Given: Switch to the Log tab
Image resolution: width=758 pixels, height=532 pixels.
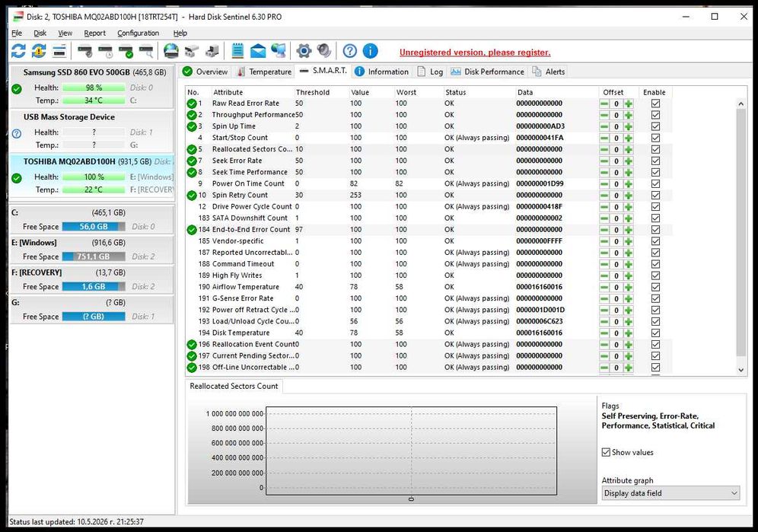Looking at the screenshot, I should tap(430, 72).
